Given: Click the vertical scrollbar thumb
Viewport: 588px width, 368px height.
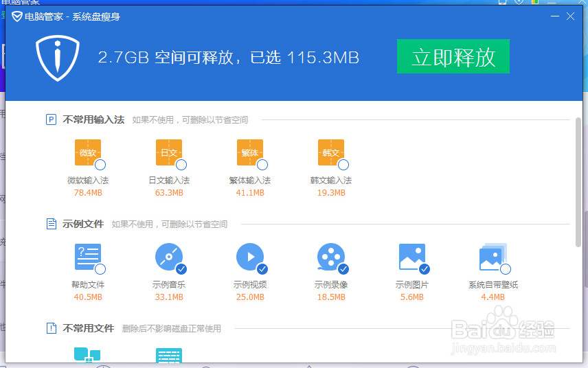Looking at the screenshot, I should (x=578, y=182).
